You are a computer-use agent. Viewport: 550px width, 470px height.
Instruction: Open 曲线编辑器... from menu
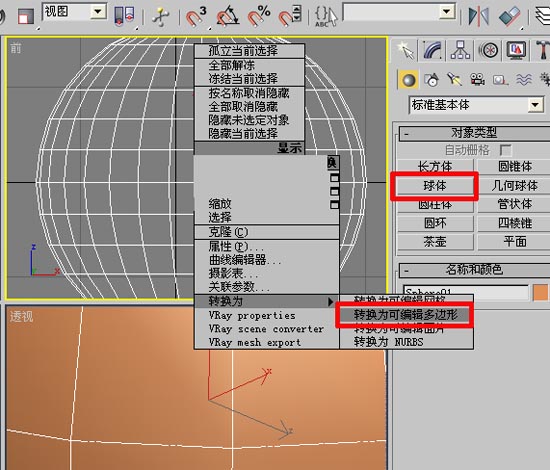coord(267,260)
